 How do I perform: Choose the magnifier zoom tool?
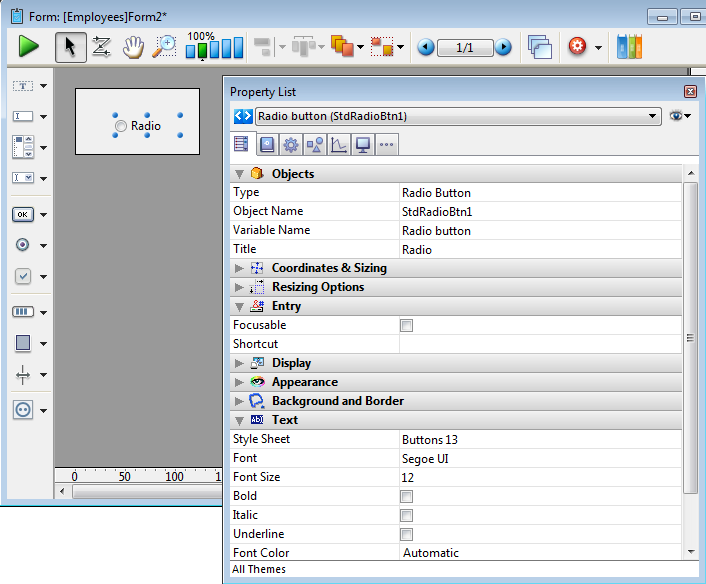[x=164, y=46]
